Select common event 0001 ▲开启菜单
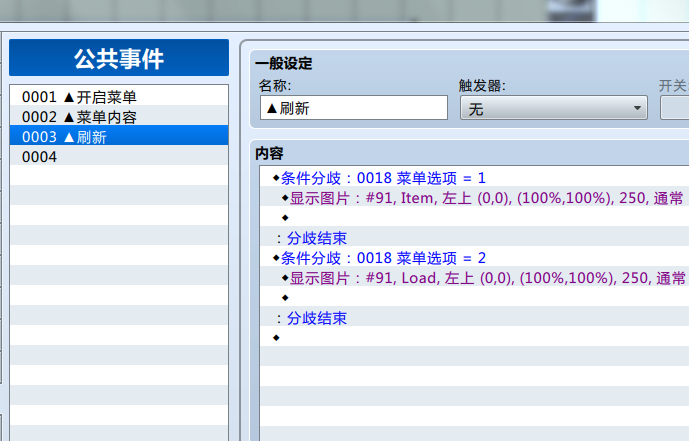Image resolution: width=689 pixels, height=441 pixels. click(119, 97)
